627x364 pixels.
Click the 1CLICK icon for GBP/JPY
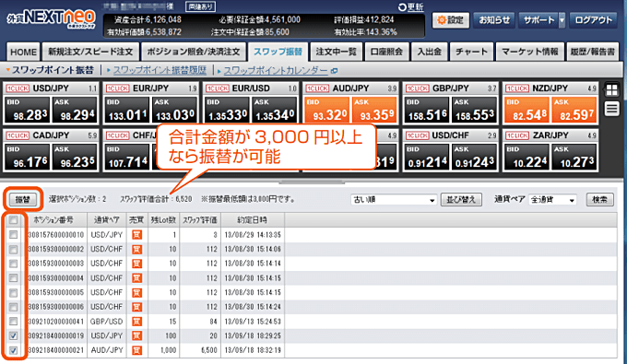(417, 88)
